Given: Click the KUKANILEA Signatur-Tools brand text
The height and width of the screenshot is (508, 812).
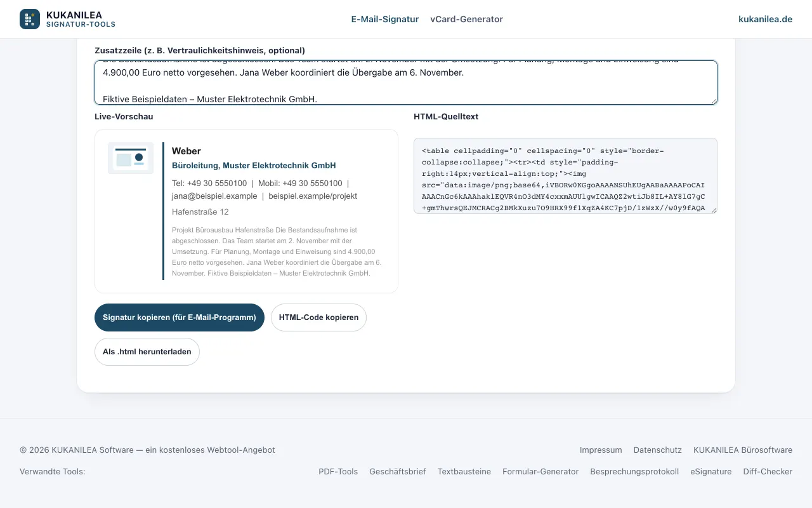Looking at the screenshot, I should click(81, 19).
